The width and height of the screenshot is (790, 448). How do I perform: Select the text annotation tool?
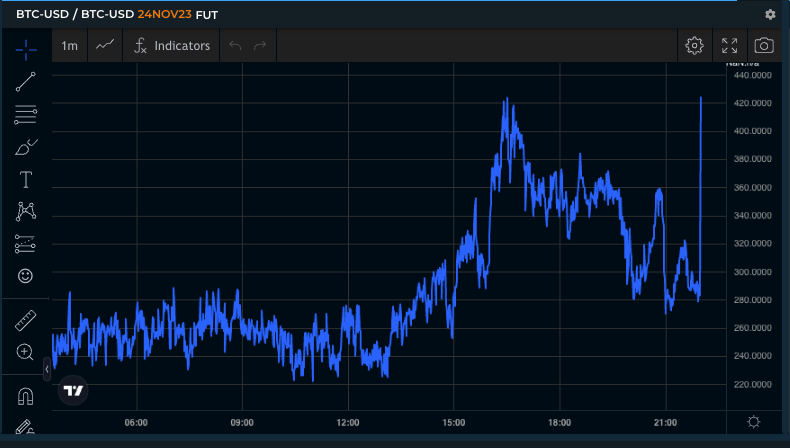pyautogui.click(x=26, y=180)
